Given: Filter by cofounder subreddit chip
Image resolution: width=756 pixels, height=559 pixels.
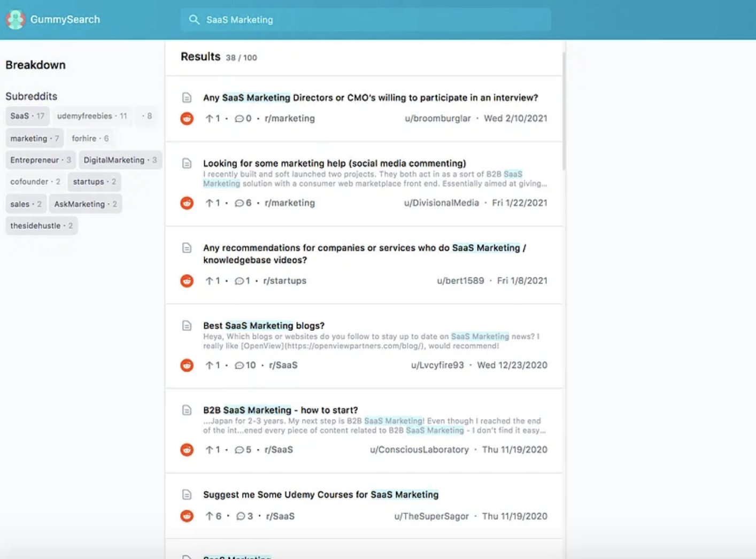Looking at the screenshot, I should click(35, 182).
